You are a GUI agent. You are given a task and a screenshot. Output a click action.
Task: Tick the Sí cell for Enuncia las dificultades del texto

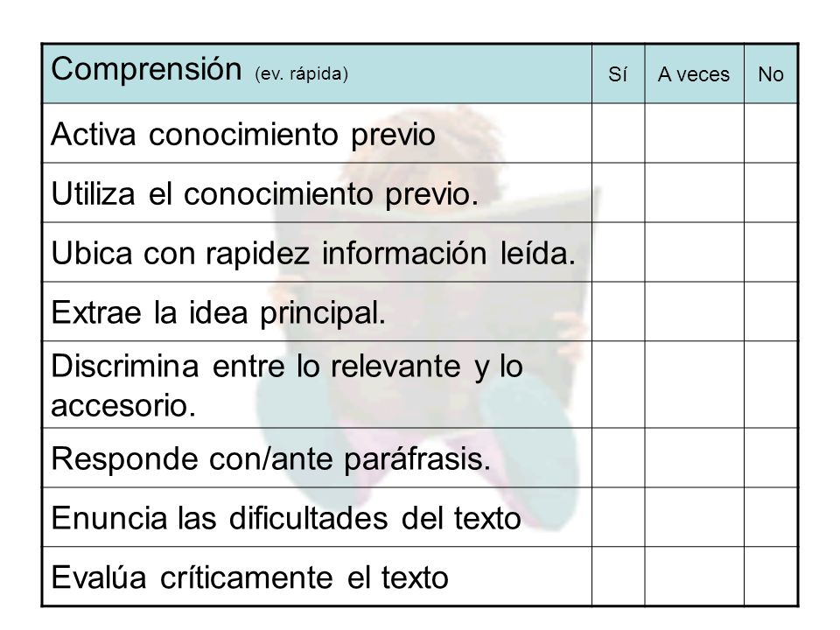click(x=619, y=517)
